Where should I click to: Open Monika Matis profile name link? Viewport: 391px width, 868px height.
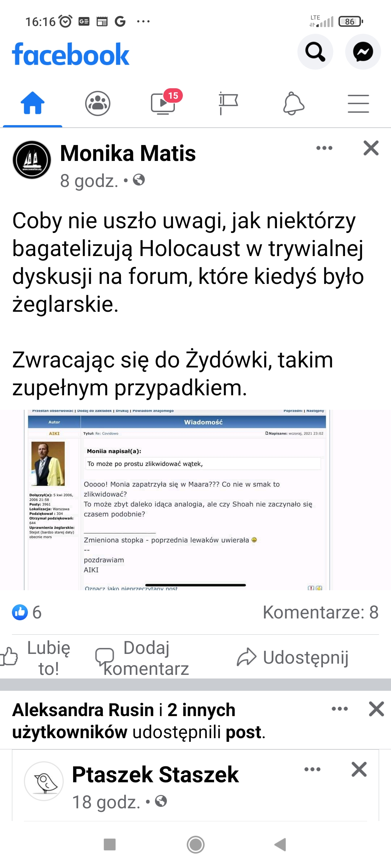(128, 153)
